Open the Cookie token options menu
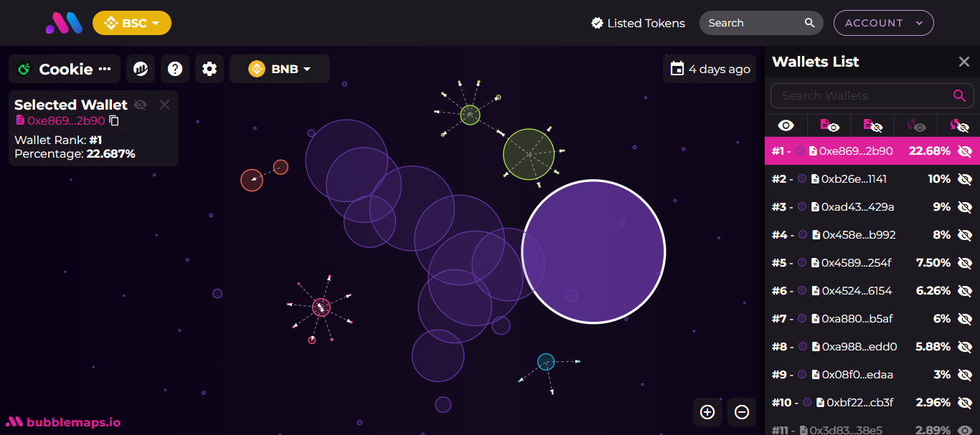Viewport: 980px width, 435px height. [105, 69]
